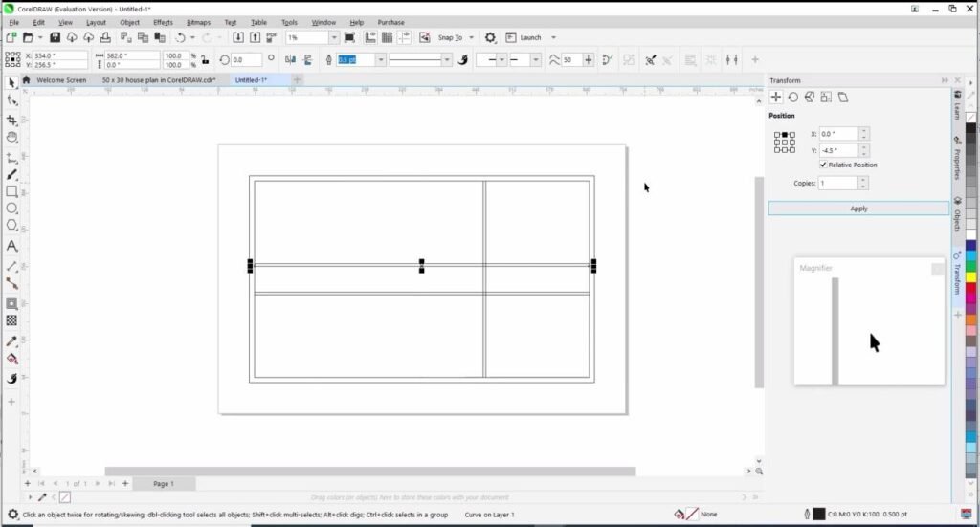Toggle snap off icon in toolbar
Viewport: 980px width, 527px height.
click(x=424, y=37)
